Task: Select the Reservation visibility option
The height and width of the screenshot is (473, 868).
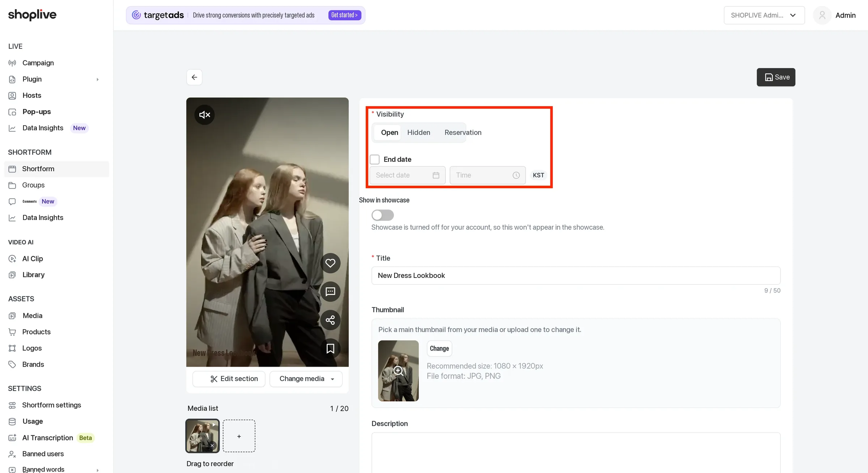Action: tap(463, 132)
